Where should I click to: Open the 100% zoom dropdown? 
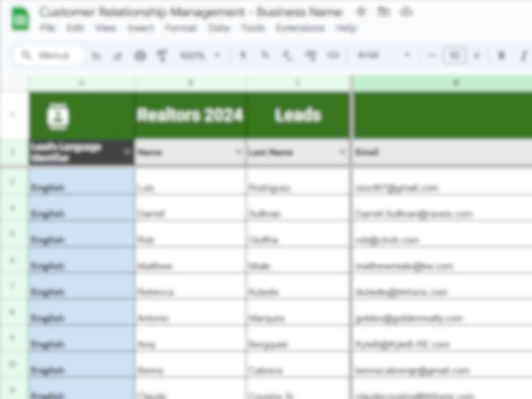[x=200, y=55]
